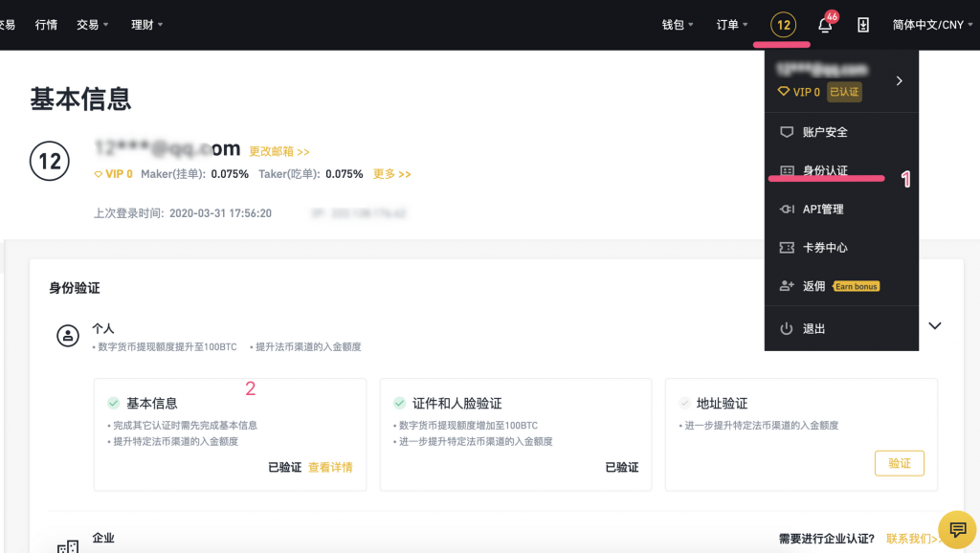Open the 钱包 wallet dropdown

pos(678,24)
